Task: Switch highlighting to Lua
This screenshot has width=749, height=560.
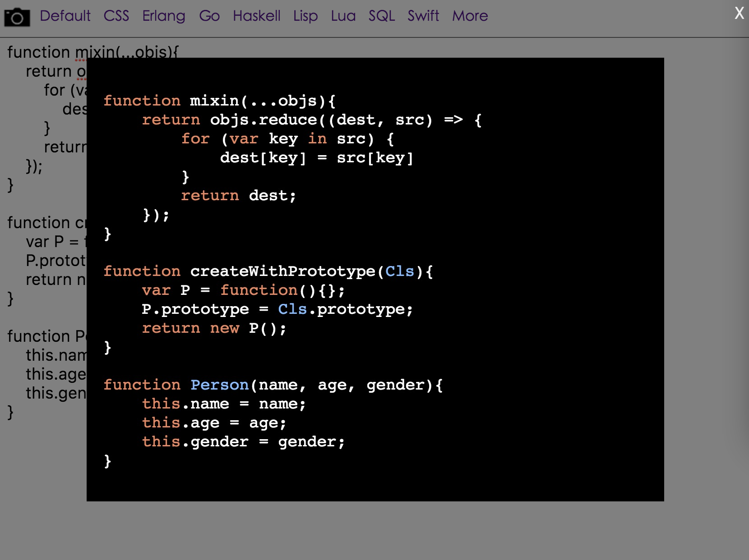Action: [x=343, y=16]
